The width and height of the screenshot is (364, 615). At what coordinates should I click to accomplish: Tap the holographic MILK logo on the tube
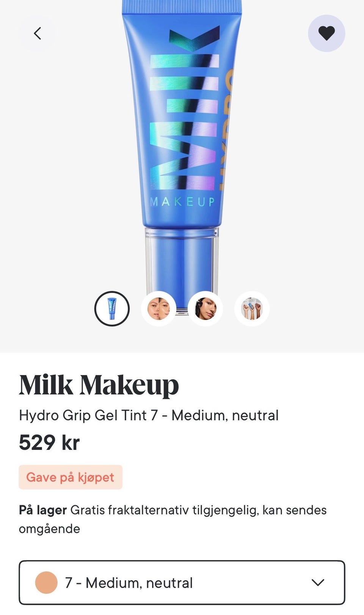coord(185,108)
